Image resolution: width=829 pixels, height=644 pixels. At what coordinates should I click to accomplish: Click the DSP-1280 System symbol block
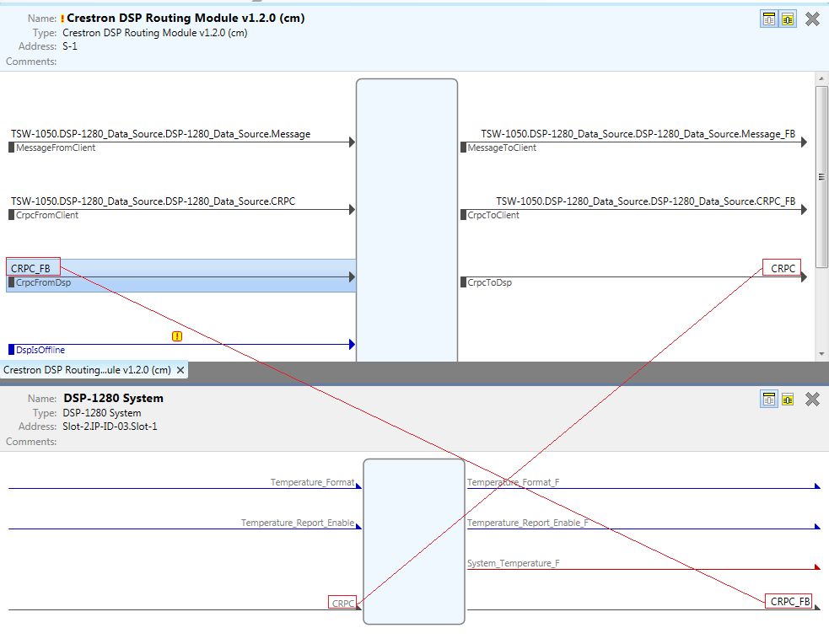(x=414, y=541)
